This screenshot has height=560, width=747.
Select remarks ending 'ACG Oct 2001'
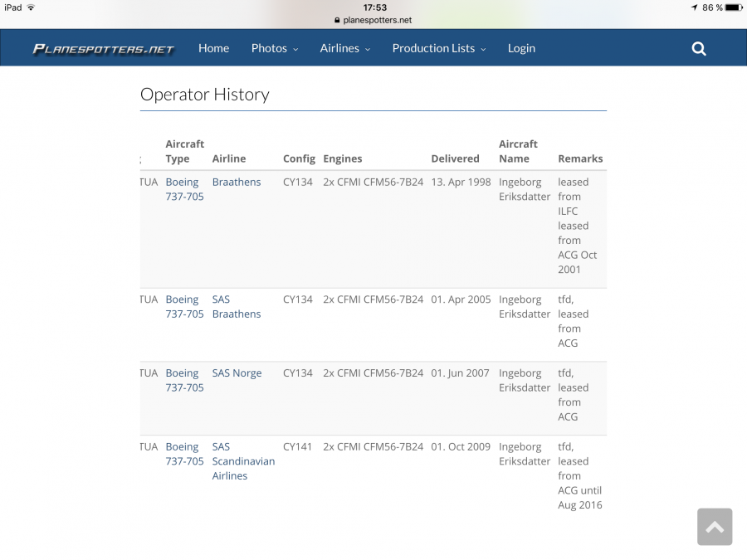click(x=577, y=226)
